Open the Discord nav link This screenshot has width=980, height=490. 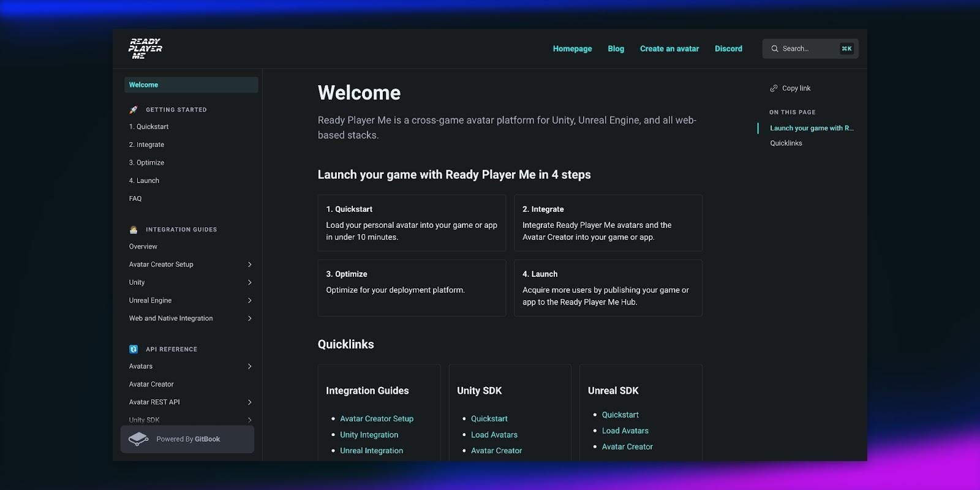coord(728,48)
